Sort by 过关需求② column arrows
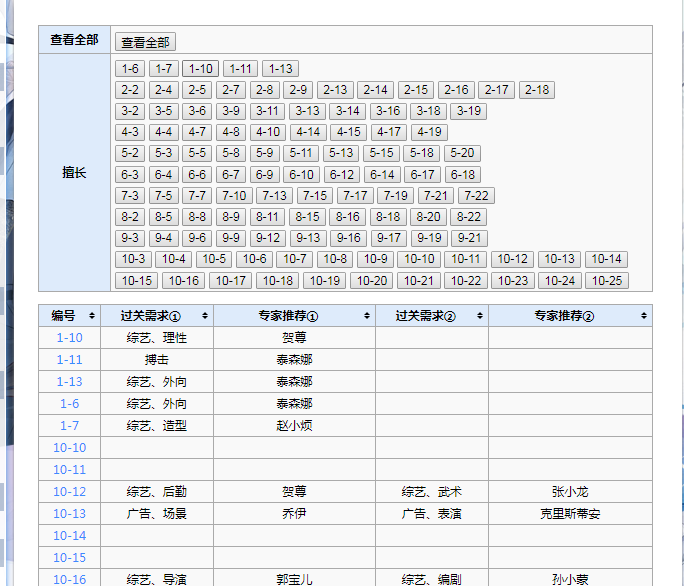 (x=479, y=315)
